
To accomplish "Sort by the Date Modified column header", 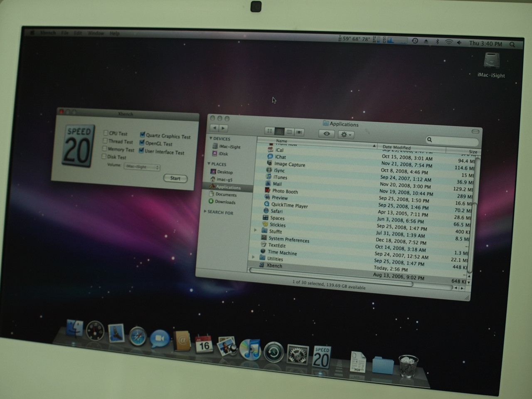I will 411,147.
